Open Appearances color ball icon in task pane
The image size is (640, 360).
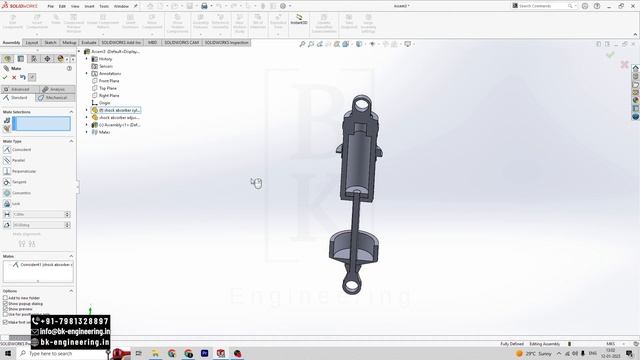click(x=636, y=100)
